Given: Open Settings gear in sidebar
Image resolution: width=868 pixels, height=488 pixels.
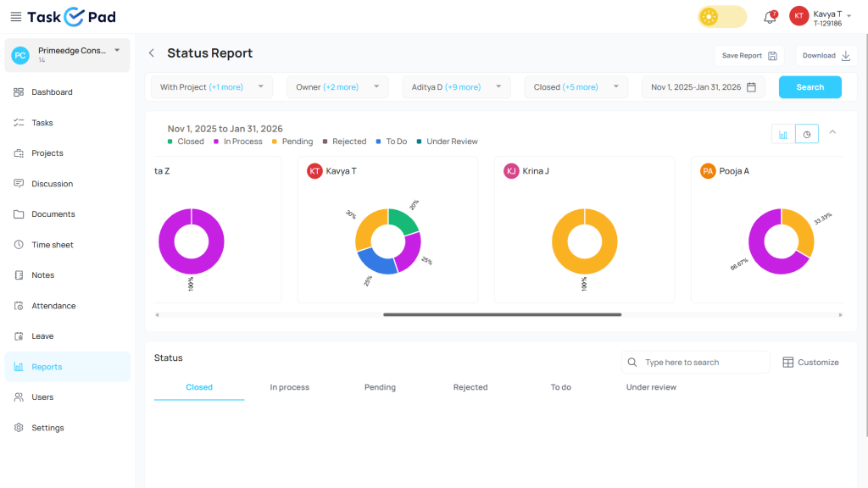Looking at the screenshot, I should [x=47, y=428].
